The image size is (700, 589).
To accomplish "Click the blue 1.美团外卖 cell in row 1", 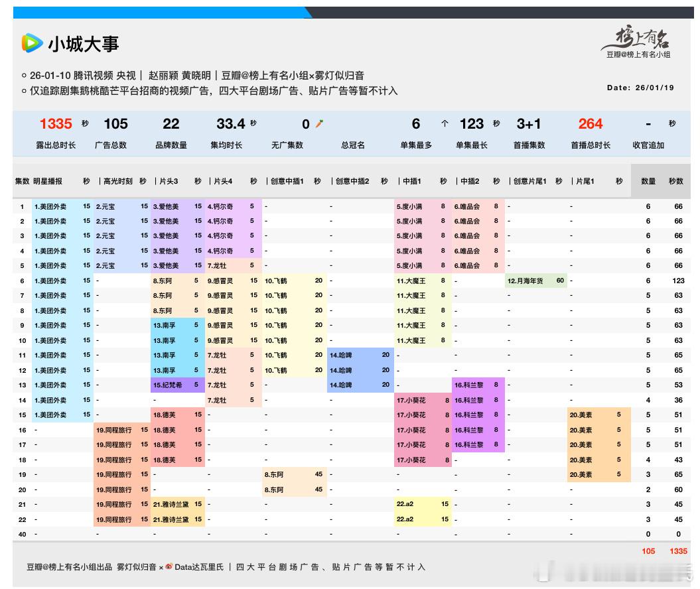I will (49, 206).
